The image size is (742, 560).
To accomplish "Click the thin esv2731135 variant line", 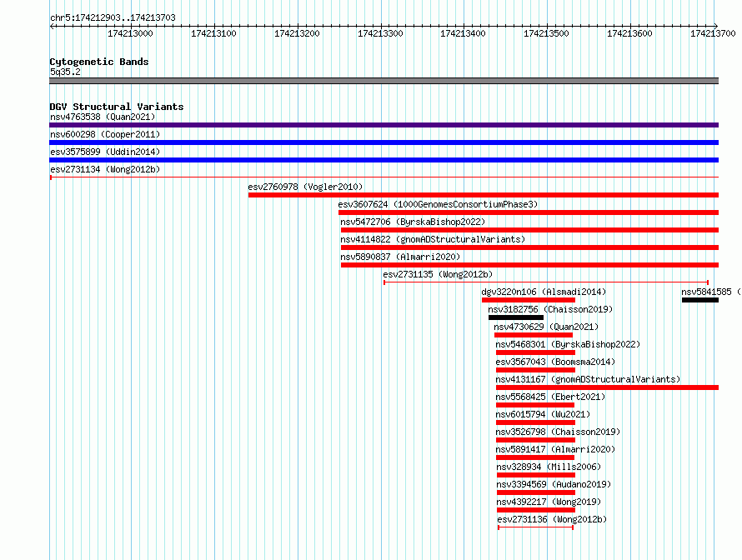I will point(545,282).
